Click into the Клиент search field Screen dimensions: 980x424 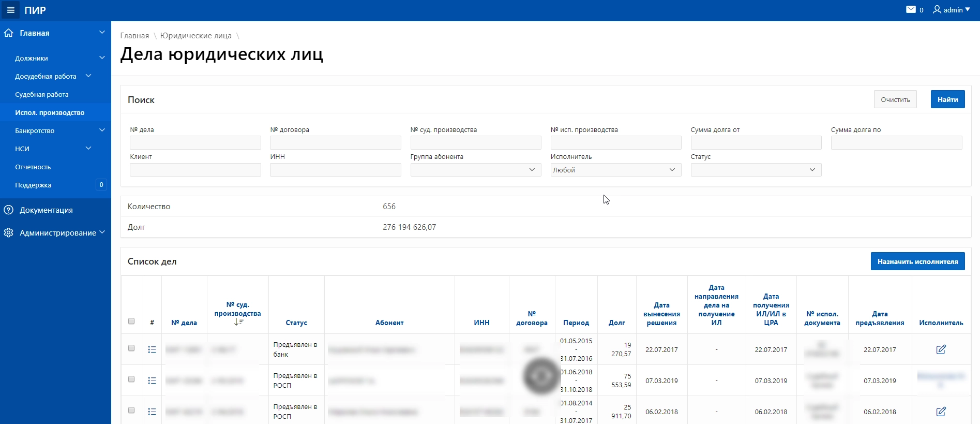[195, 170]
